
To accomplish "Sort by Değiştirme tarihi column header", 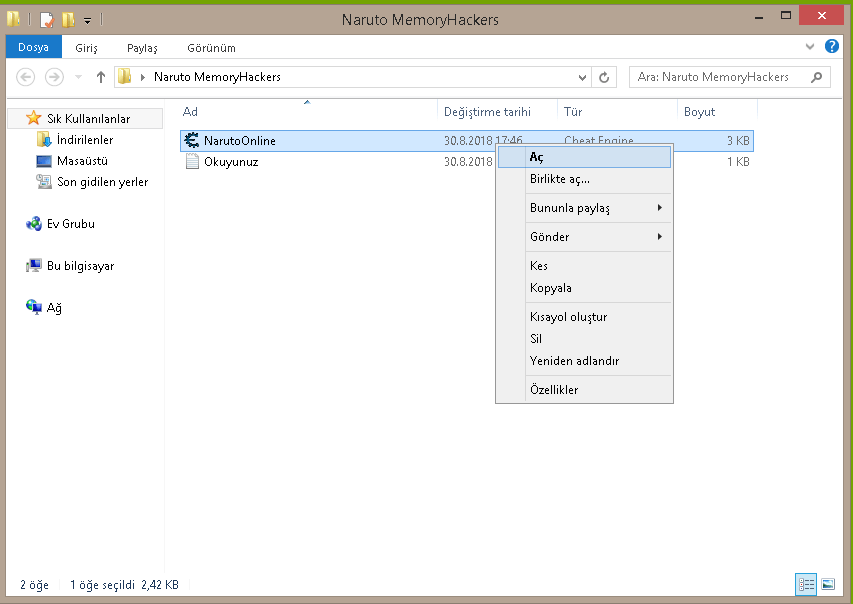I will click(x=487, y=112).
